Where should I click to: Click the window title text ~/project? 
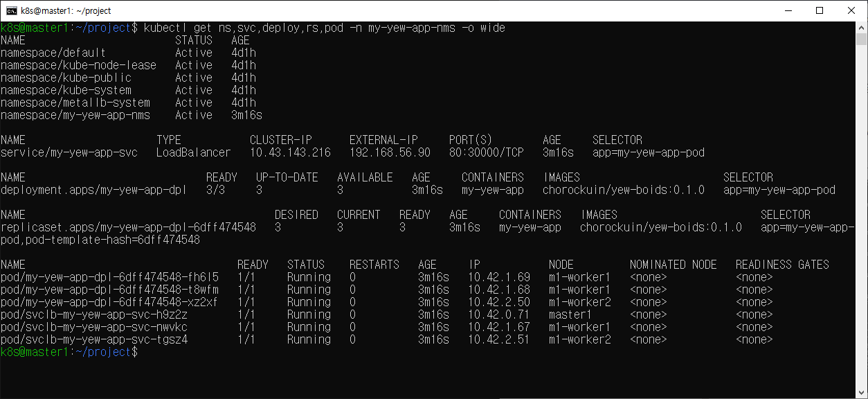click(91, 11)
